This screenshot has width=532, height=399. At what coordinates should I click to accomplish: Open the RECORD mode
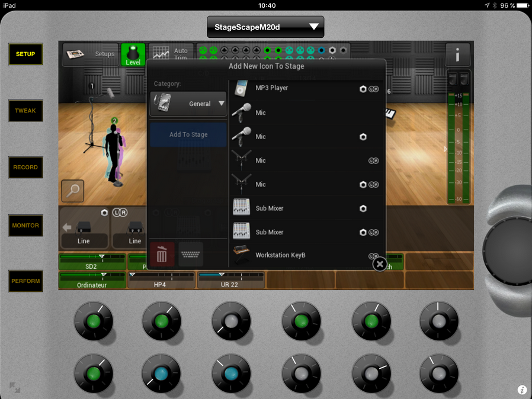tap(25, 168)
